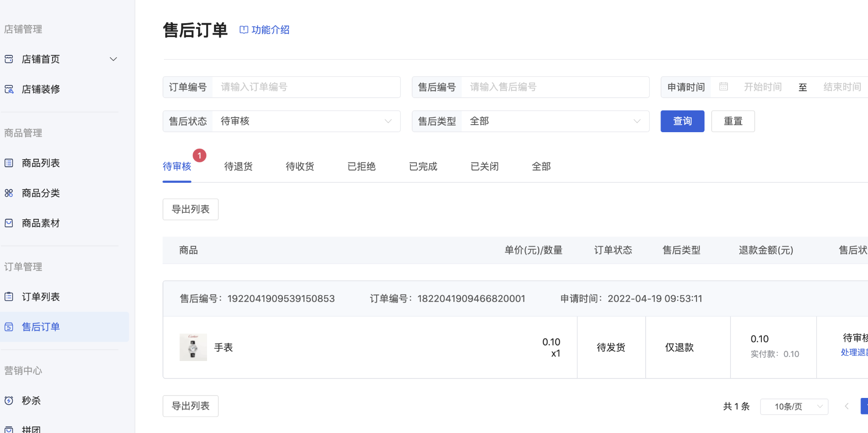Click 订单编号 1822041909466820001 text
Image resolution: width=868 pixels, height=433 pixels.
(447, 298)
